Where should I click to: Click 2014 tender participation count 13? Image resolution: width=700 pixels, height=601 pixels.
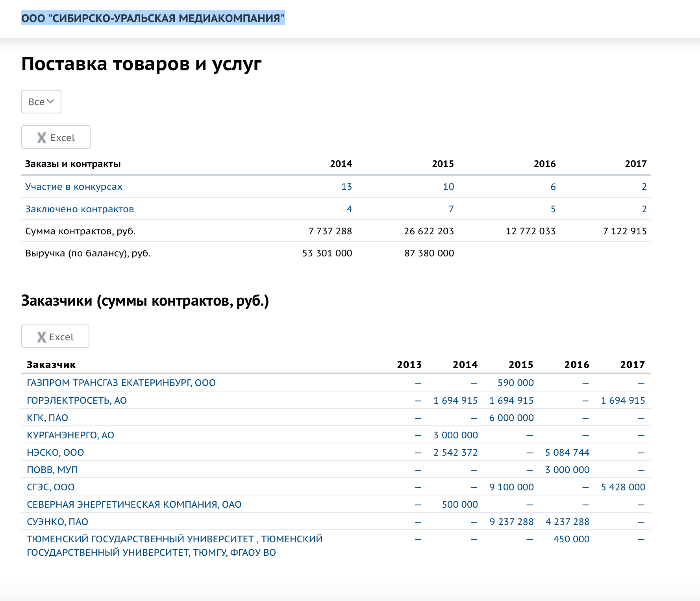click(x=346, y=187)
